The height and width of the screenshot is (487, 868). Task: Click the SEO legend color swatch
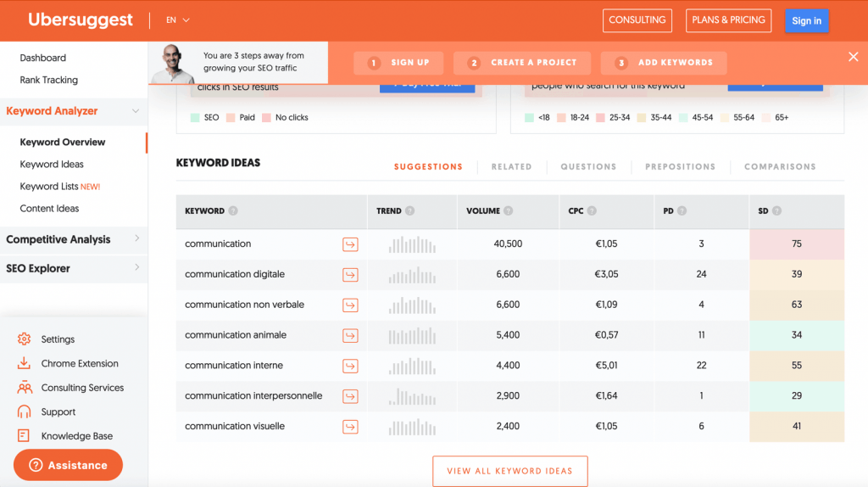[x=195, y=117]
